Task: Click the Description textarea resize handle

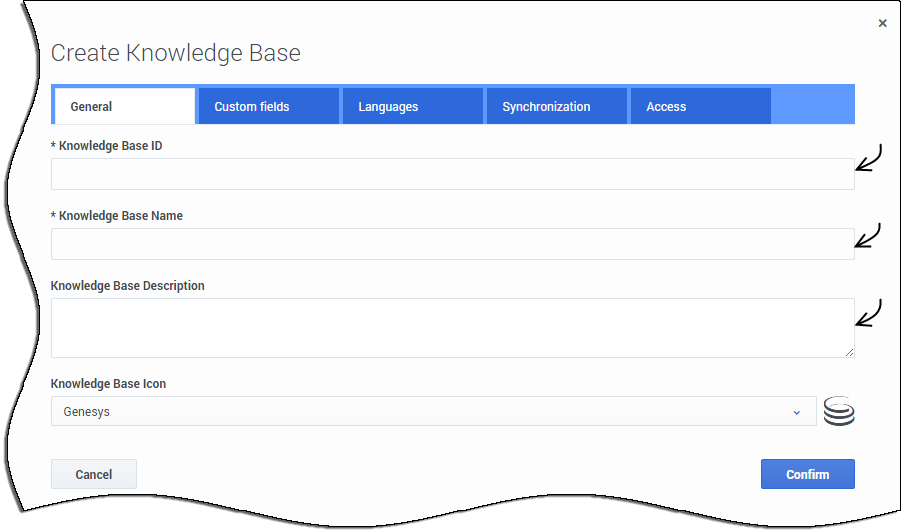Action: 849,352
